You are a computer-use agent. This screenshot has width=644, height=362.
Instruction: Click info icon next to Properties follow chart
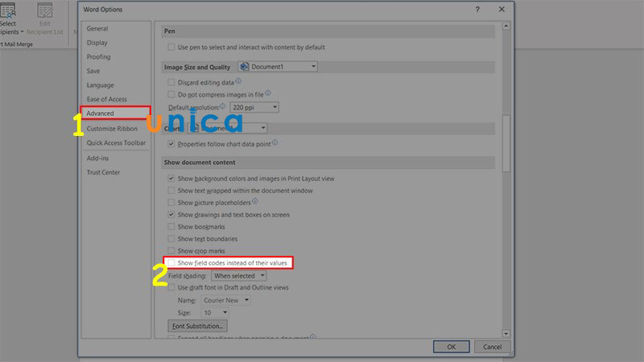(275, 143)
